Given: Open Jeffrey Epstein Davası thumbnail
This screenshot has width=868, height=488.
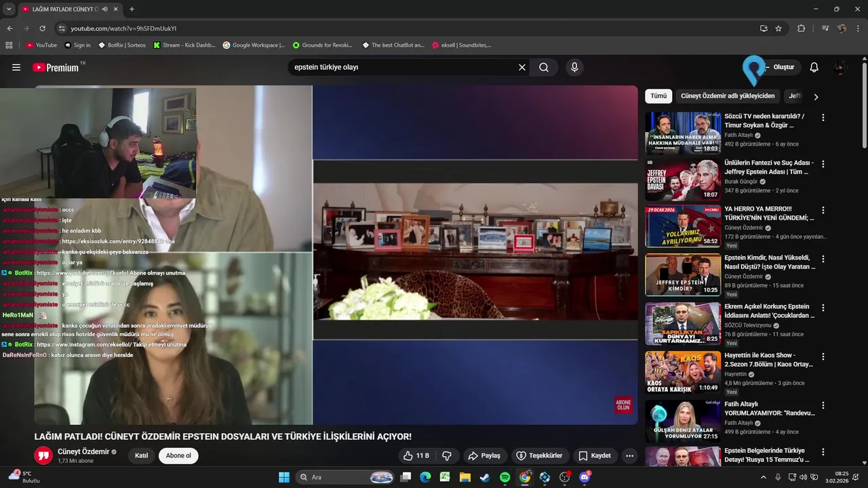Looking at the screenshot, I should tap(683, 180).
